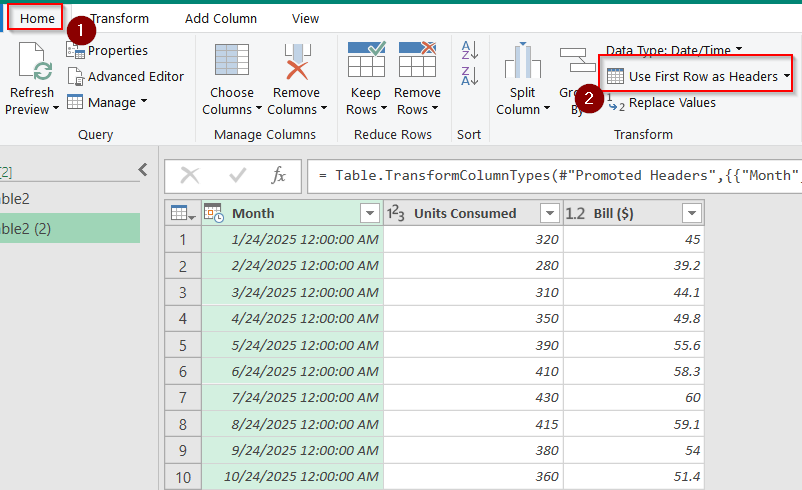
Task: Switch to the Home ribbon tab
Action: pos(37,18)
